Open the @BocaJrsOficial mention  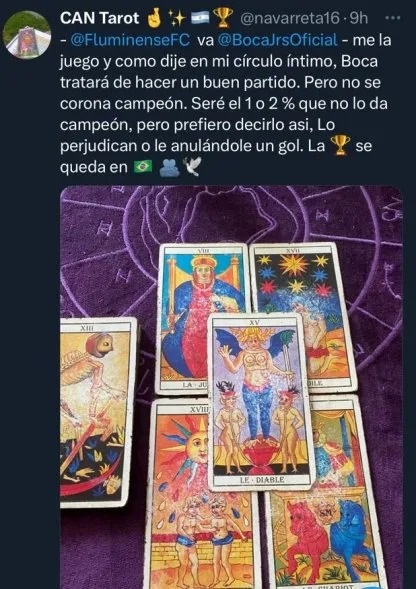277,40
